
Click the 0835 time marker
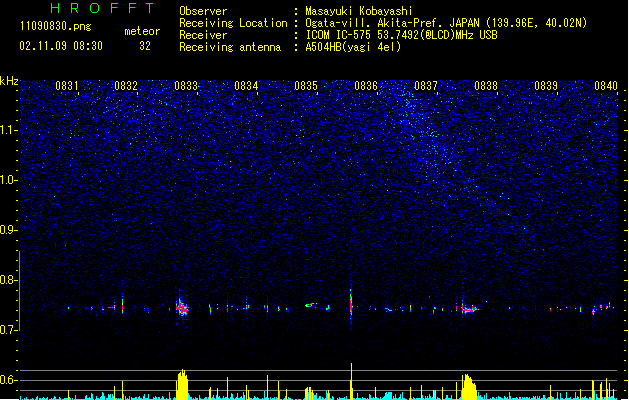pyautogui.click(x=306, y=86)
